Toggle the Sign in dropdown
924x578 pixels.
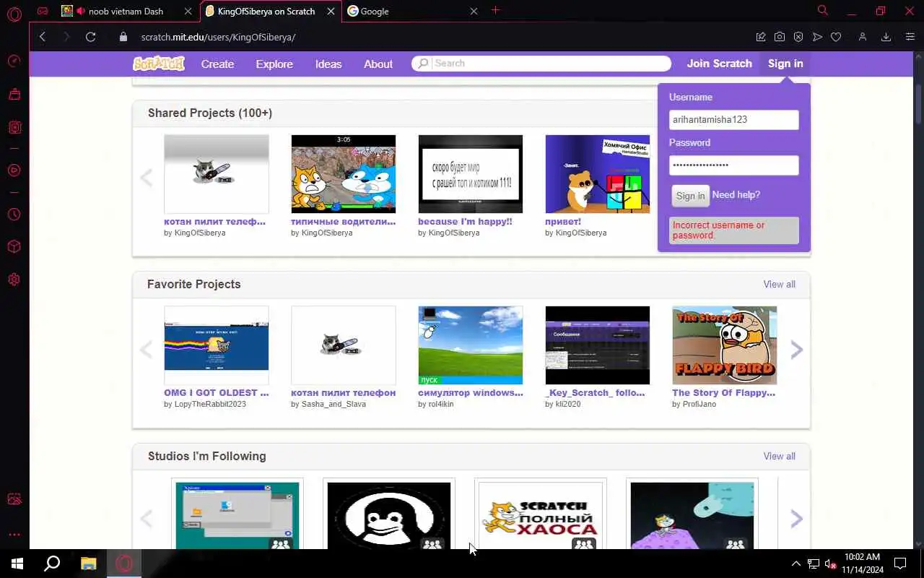pos(785,64)
